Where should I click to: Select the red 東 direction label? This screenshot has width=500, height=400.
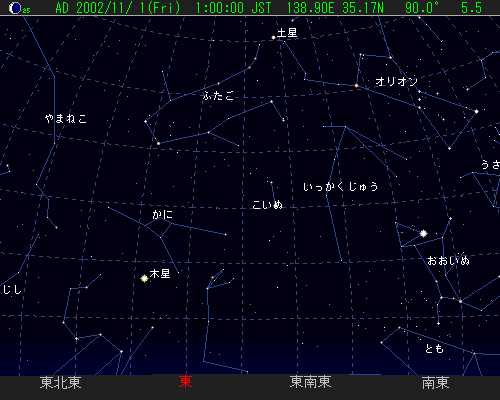click(185, 382)
